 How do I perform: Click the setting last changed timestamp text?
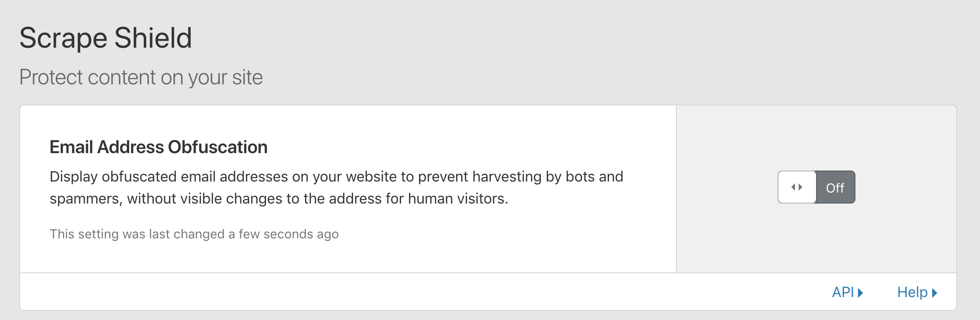tap(194, 234)
